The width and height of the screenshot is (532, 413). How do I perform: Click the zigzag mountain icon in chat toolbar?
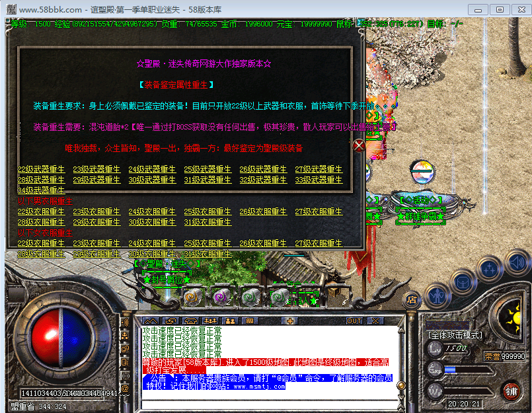coord(150,321)
